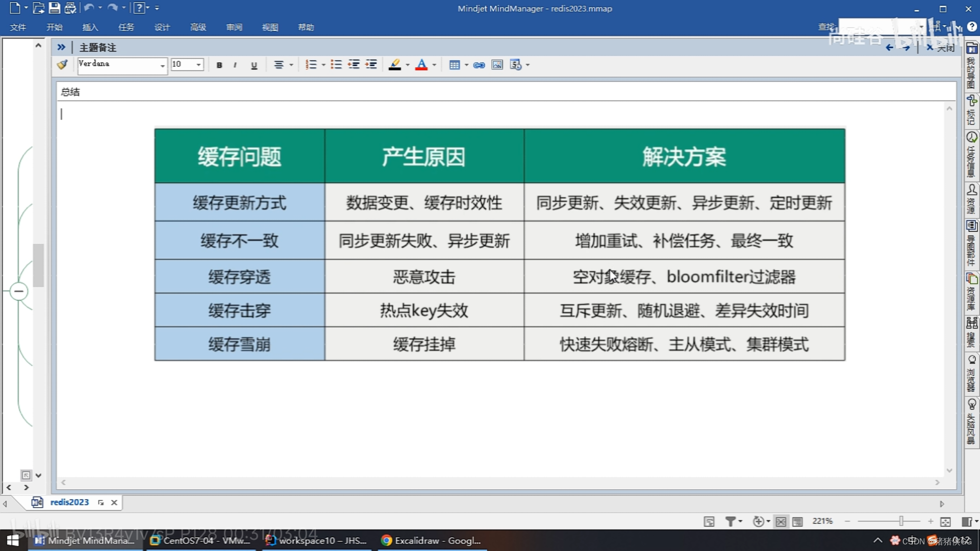This screenshot has height=551, width=980.
Task: Undo the last action
Action: click(89, 8)
